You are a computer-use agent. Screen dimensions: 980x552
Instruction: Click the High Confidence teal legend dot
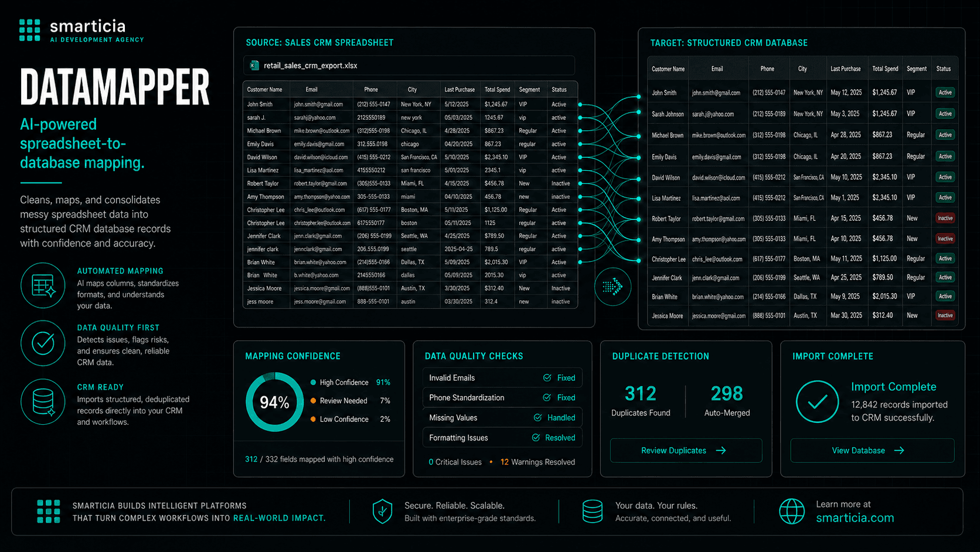314,382
